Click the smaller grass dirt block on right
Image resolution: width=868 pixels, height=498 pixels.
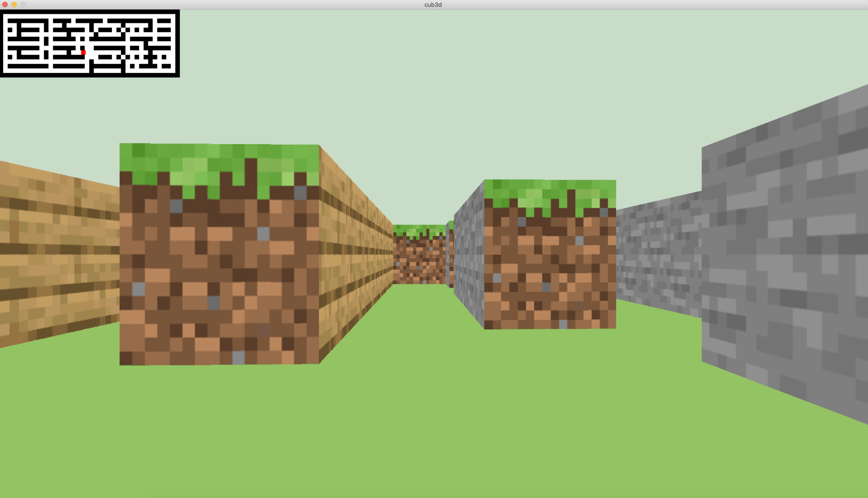click(550, 254)
